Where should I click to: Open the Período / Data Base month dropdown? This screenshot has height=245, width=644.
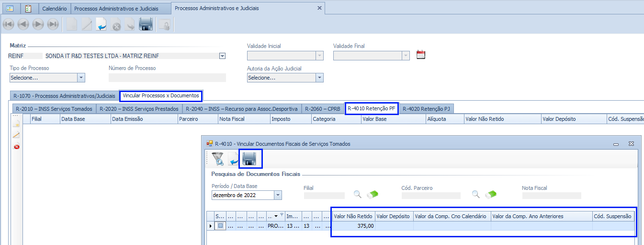[278, 195]
